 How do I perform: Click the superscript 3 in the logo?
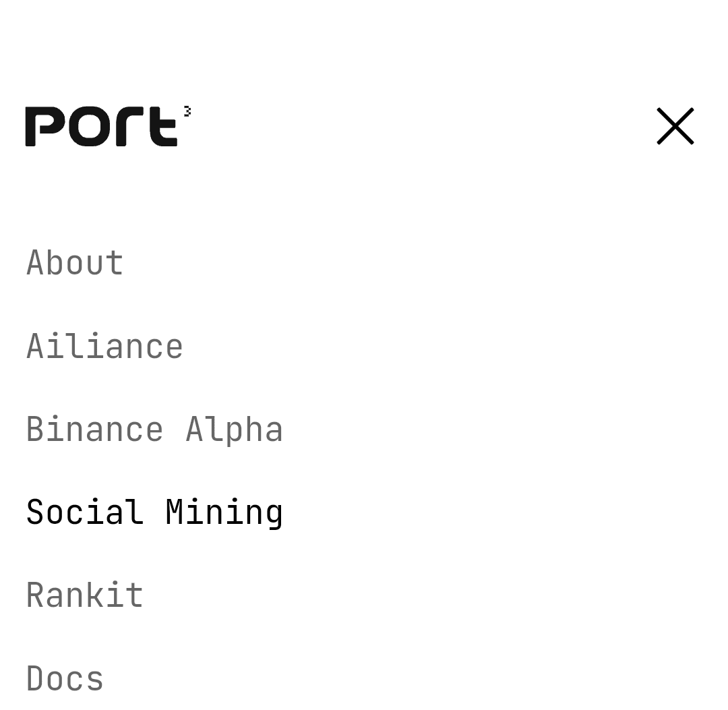[187, 111]
